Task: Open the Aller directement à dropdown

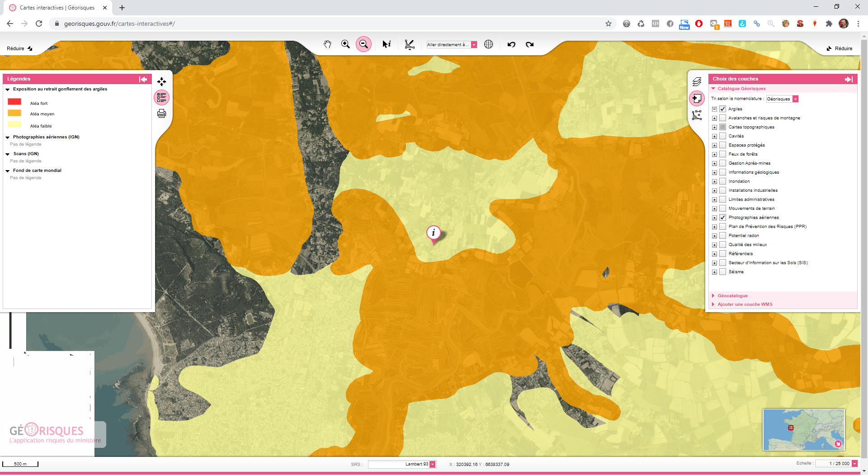Action: [474, 45]
